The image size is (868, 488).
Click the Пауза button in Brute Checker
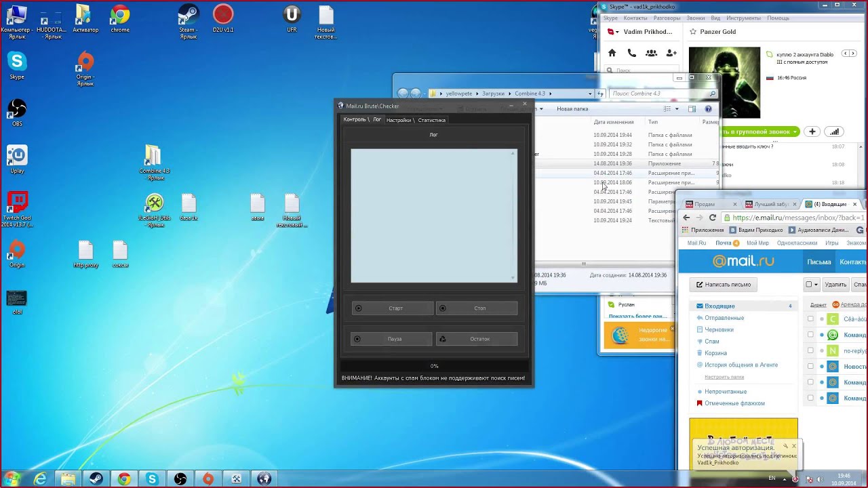point(391,339)
